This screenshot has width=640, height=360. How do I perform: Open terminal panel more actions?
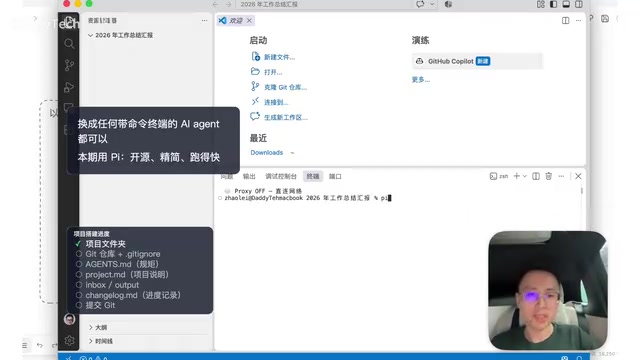point(561,176)
